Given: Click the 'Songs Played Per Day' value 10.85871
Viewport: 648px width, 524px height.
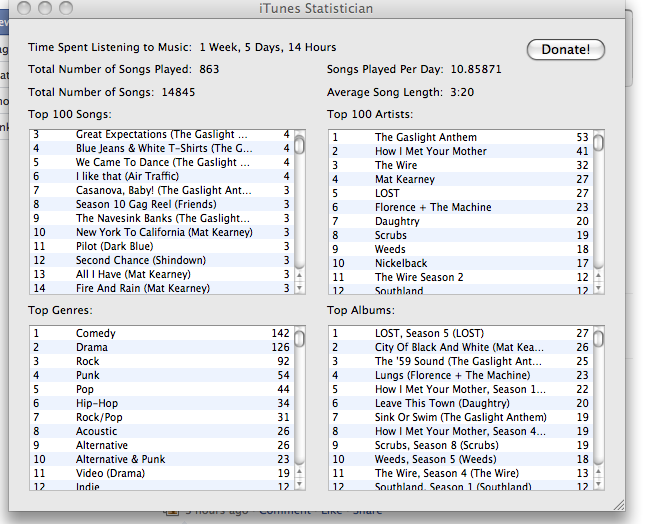Looking at the screenshot, I should [x=476, y=69].
